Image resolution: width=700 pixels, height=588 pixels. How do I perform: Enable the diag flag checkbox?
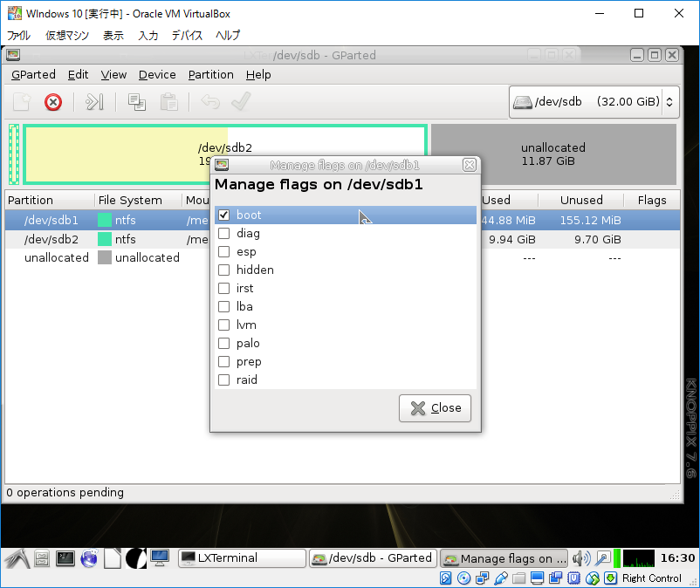tap(223, 233)
